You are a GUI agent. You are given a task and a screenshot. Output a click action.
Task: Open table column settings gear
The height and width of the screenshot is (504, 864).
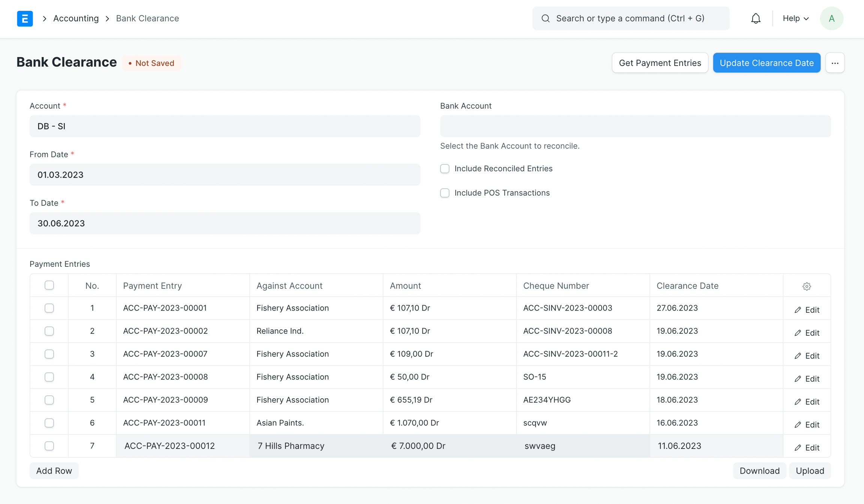[x=807, y=286]
